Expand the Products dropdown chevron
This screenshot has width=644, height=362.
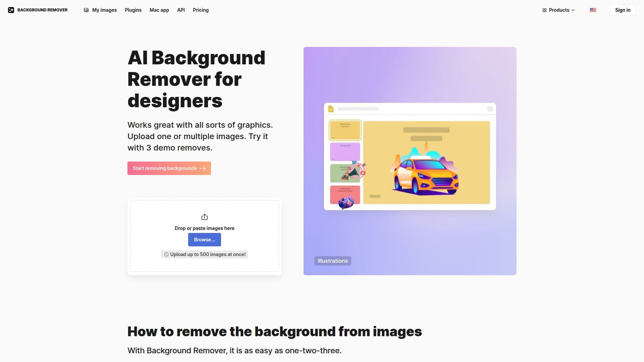coord(573,10)
